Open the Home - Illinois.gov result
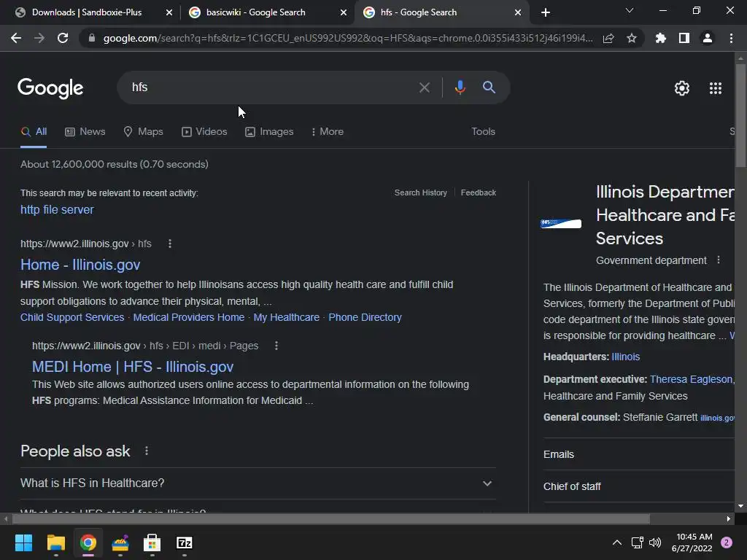 80,265
